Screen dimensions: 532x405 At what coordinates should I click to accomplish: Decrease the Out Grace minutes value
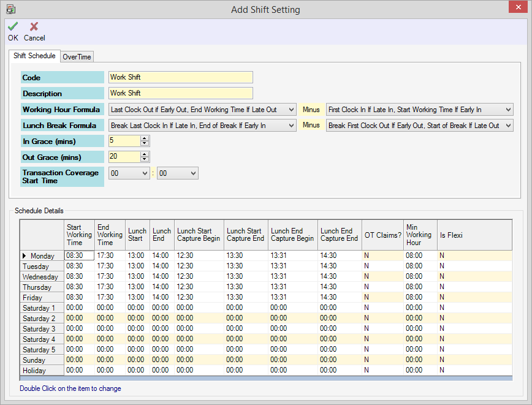[x=145, y=160]
